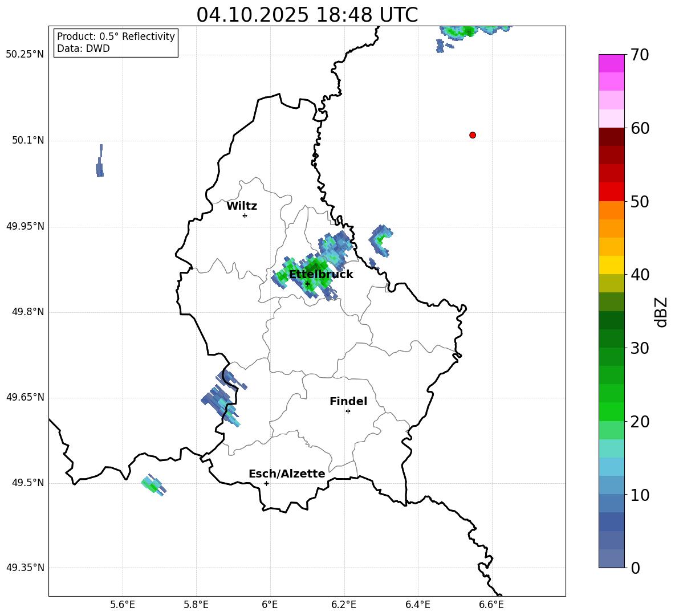675x616 pixels.
Task: Click the 60 colorbar tick label
Action: (640, 128)
